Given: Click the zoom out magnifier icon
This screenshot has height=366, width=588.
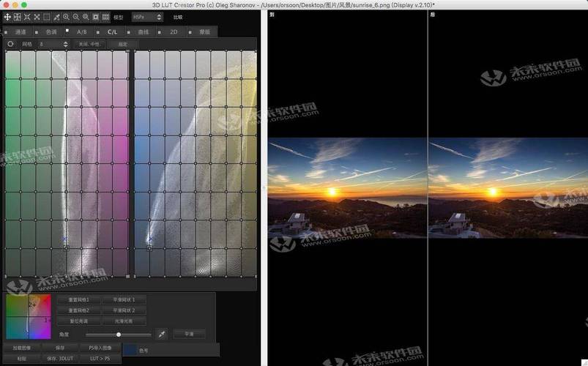Looking at the screenshot, I should [x=75, y=17].
